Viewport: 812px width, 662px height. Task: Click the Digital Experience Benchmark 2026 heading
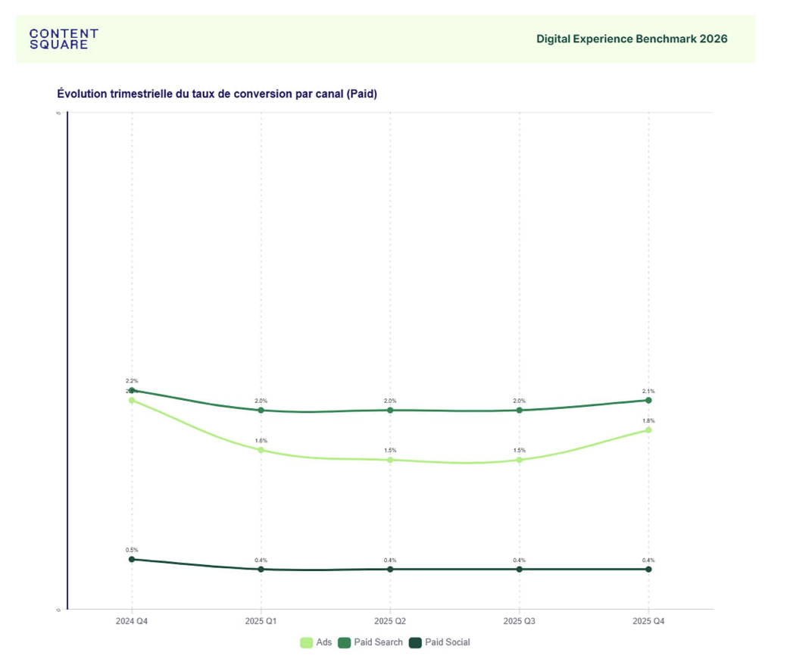[632, 39]
